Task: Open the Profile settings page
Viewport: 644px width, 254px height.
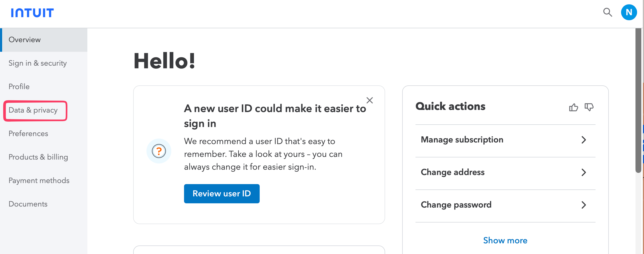Action: pyautogui.click(x=19, y=86)
